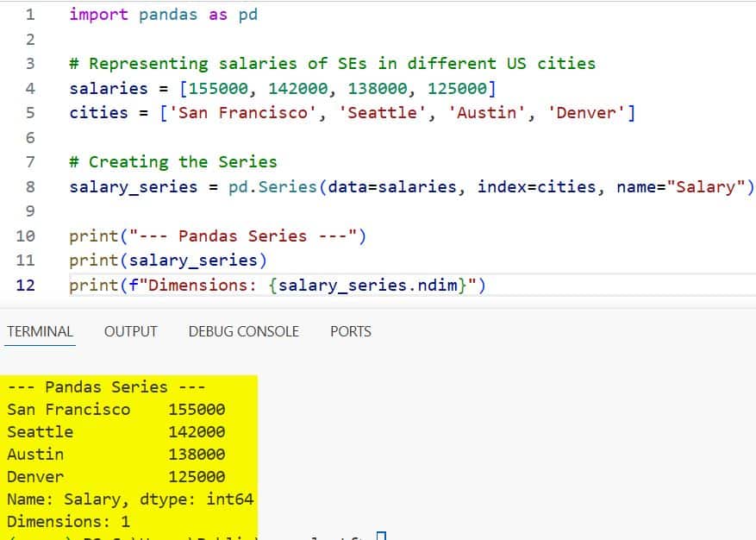This screenshot has height=540, width=756.
Task: Click the pandas import statement on line 1
Action: pyautogui.click(x=164, y=14)
